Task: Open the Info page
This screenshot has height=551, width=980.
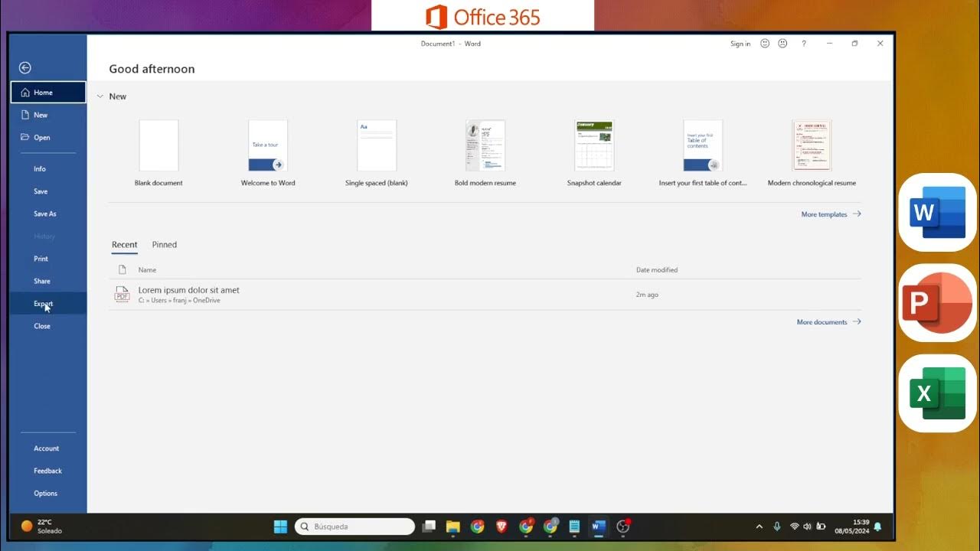Action: tap(48, 169)
